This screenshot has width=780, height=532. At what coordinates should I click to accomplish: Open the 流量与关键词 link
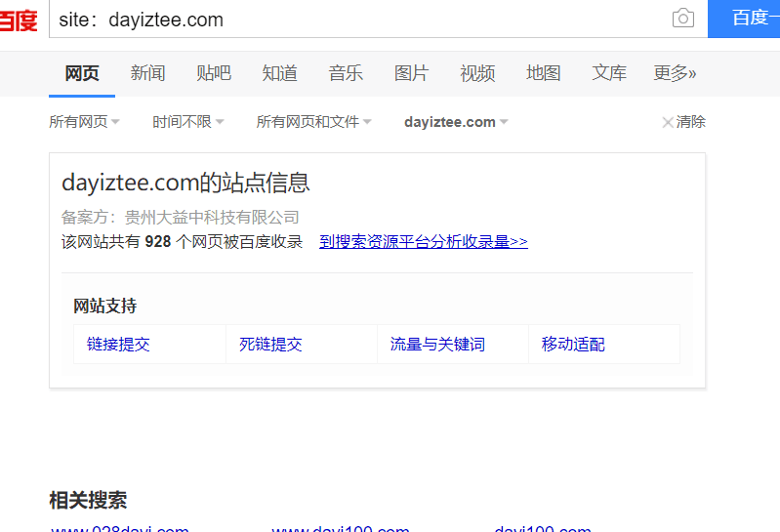(437, 344)
